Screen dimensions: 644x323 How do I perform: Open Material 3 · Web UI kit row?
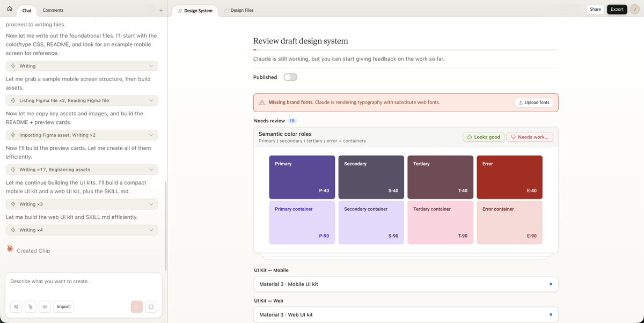click(406, 314)
